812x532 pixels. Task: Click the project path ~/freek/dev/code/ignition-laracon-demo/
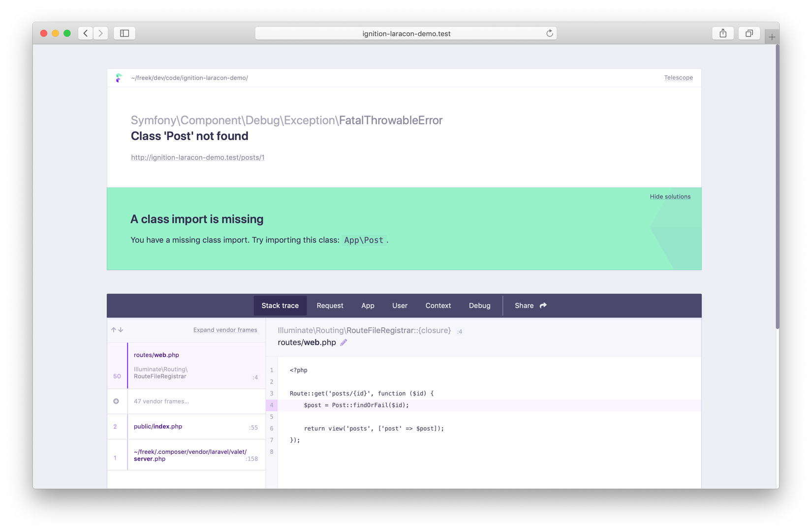[189, 78]
